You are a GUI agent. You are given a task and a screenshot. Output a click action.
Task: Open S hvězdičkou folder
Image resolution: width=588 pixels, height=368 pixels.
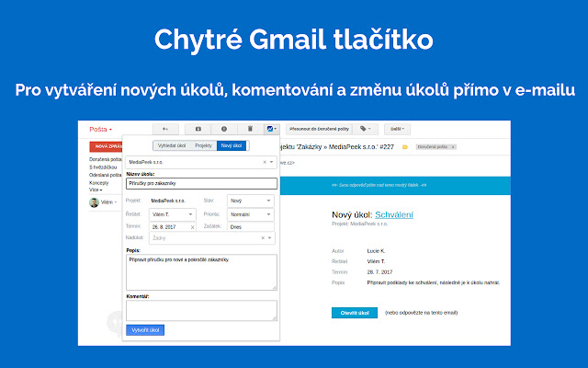click(x=103, y=167)
